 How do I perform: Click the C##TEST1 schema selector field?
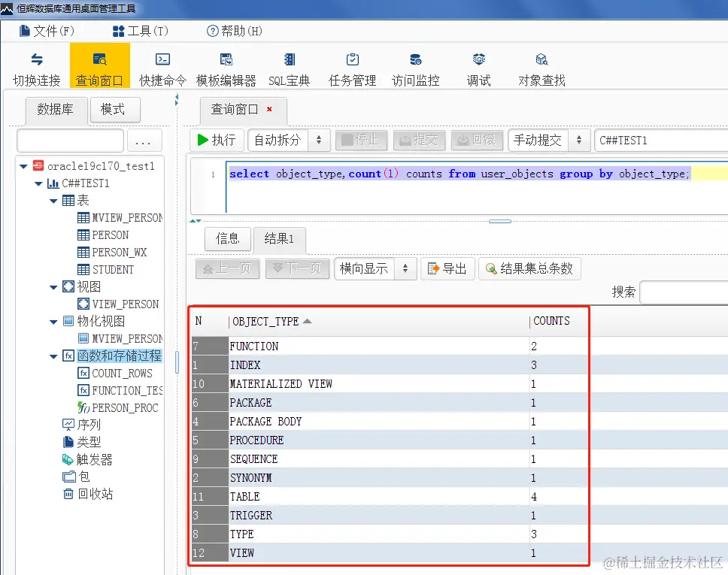[x=661, y=140]
